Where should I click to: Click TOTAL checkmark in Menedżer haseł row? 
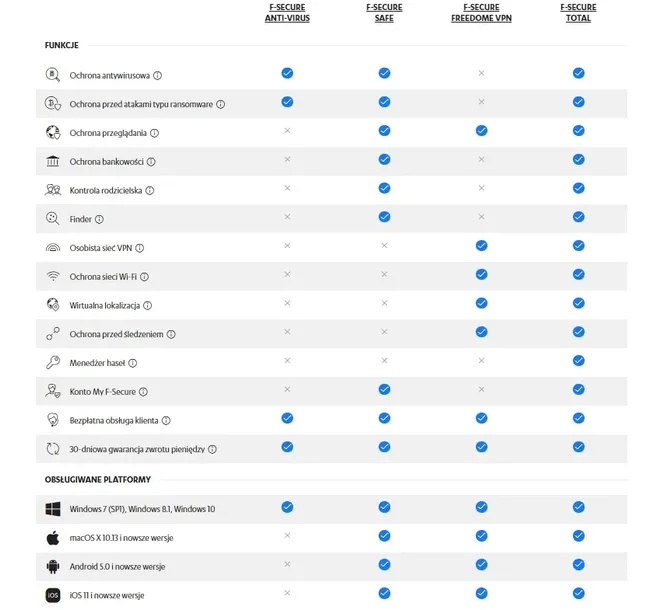(x=579, y=361)
